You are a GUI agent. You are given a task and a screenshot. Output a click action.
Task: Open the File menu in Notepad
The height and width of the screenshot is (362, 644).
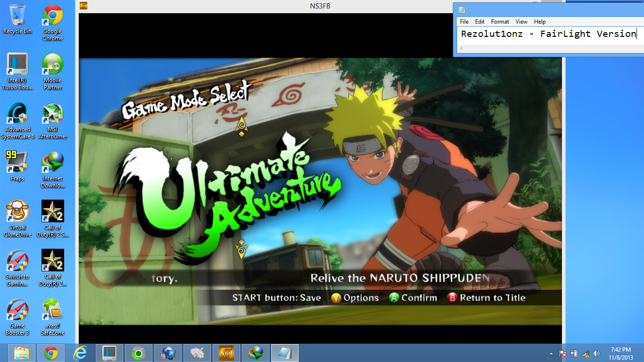(464, 22)
